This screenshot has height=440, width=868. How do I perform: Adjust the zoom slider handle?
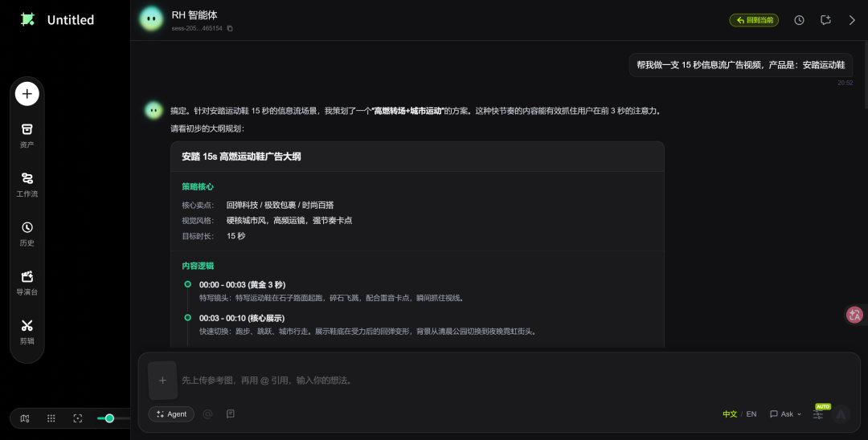tap(109, 418)
